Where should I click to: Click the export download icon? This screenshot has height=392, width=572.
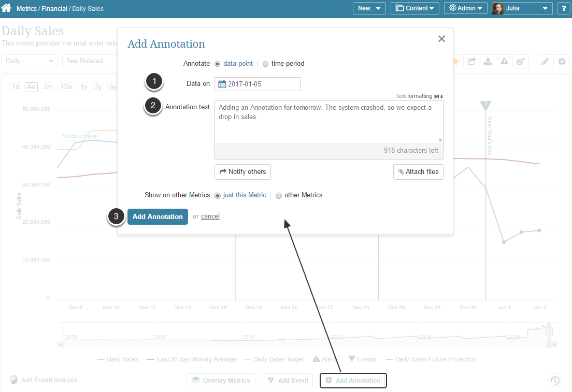tap(488, 61)
